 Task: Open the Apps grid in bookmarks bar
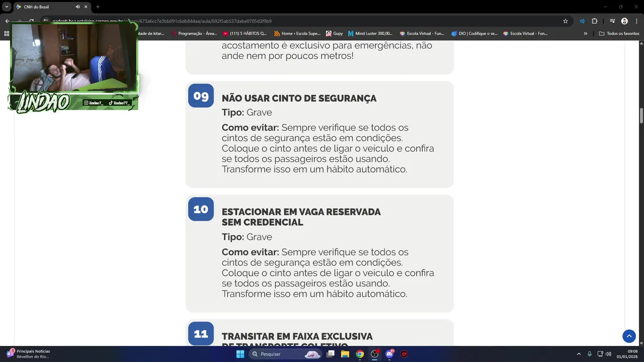7,34
